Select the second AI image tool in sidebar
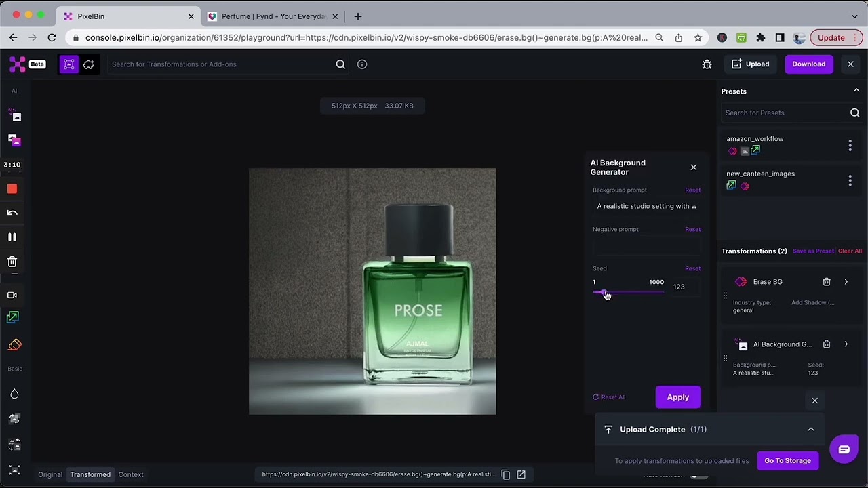Image resolution: width=868 pixels, height=488 pixels. coord(14,140)
